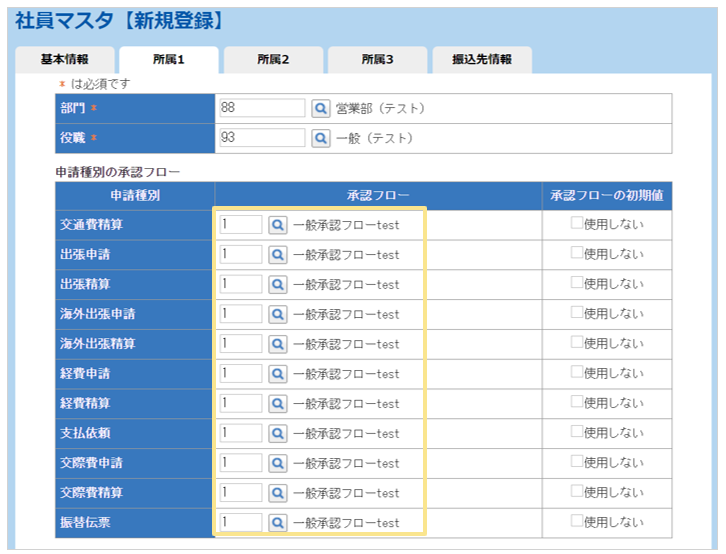Toggle 使用しない checkbox for 経費申請
Image resolution: width=726 pixels, height=554 pixels.
[577, 373]
